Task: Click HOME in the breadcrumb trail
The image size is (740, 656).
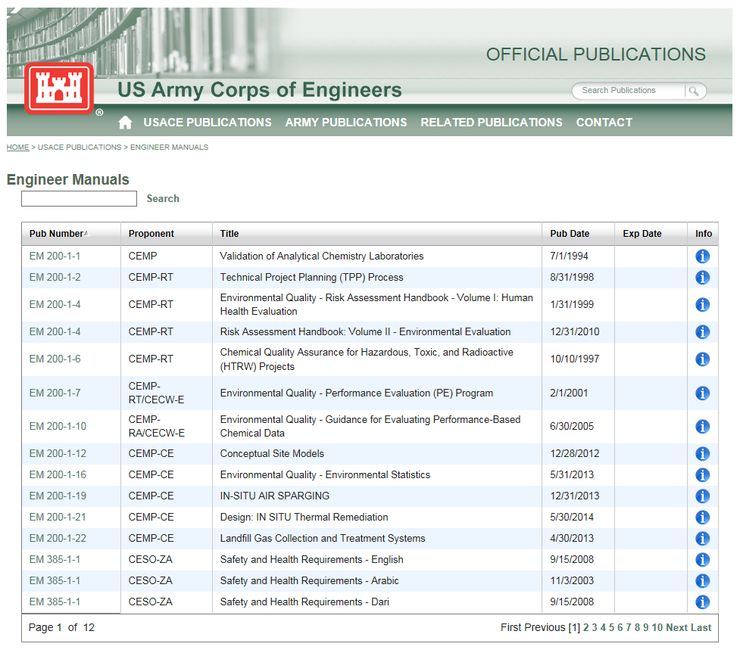Action: [x=18, y=147]
